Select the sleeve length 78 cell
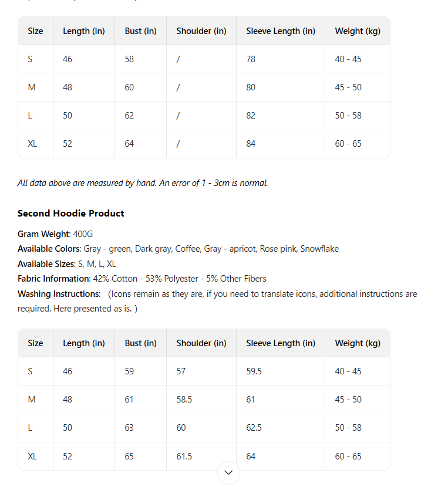The height and width of the screenshot is (487, 448). coord(251,59)
